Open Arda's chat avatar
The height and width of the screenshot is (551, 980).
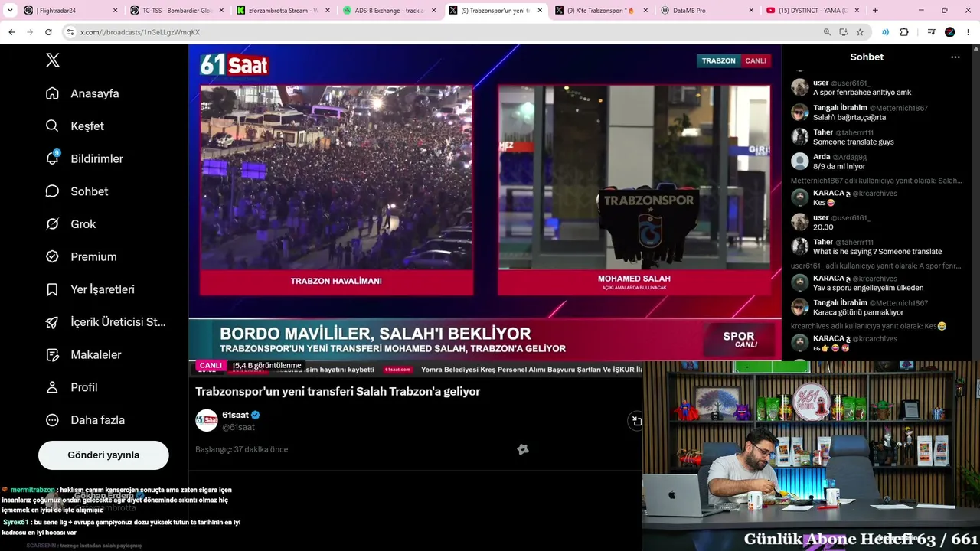pos(800,161)
